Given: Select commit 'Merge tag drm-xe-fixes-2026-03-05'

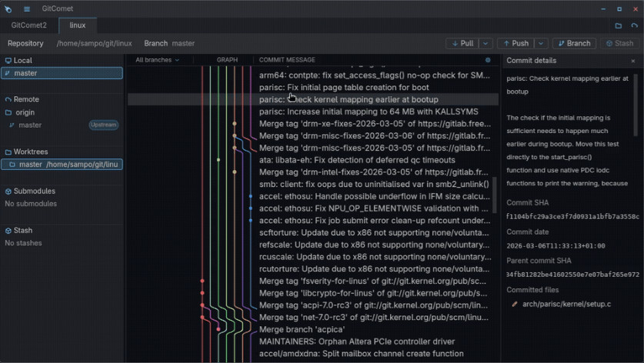Looking at the screenshot, I should pyautogui.click(x=313, y=124).
